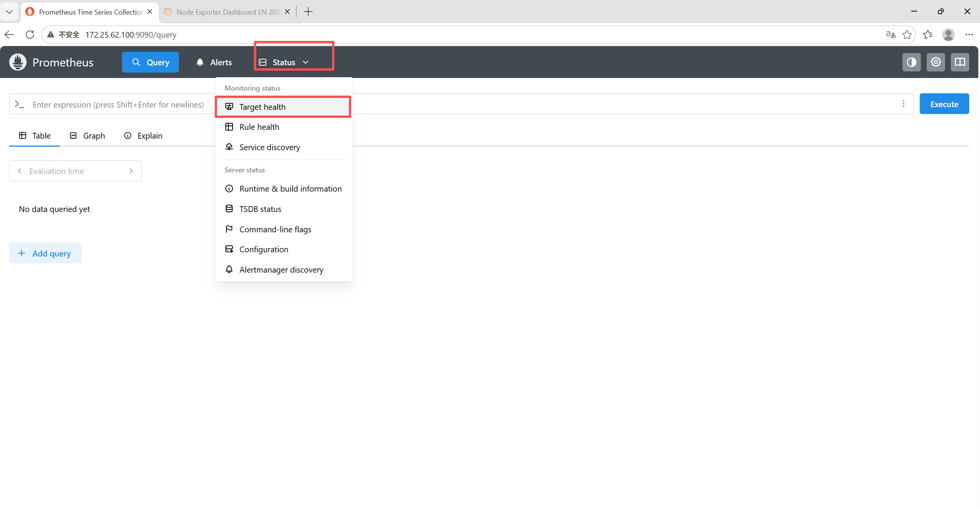Open the Alerts page
The width and height of the screenshot is (980, 508).
click(214, 62)
